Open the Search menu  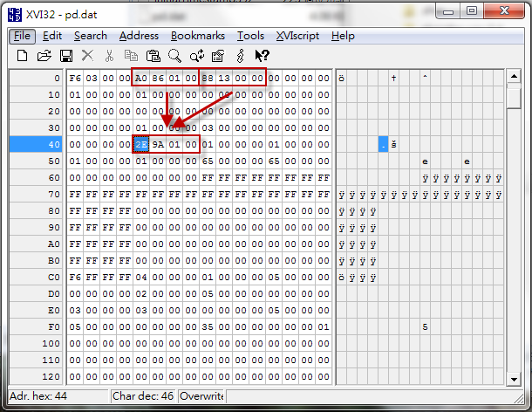click(91, 36)
